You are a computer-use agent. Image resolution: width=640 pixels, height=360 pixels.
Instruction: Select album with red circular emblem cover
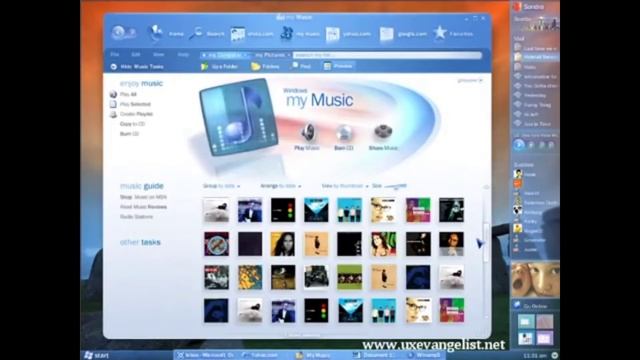pos(216,244)
